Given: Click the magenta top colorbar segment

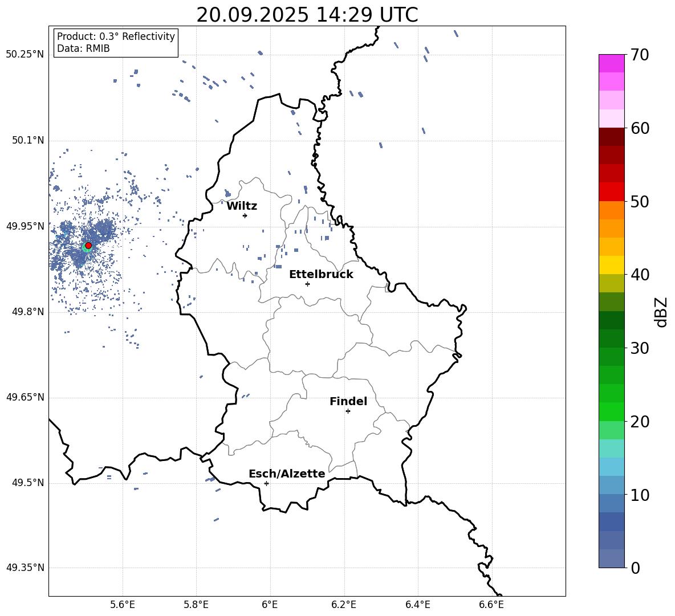Looking at the screenshot, I should coord(611,63).
